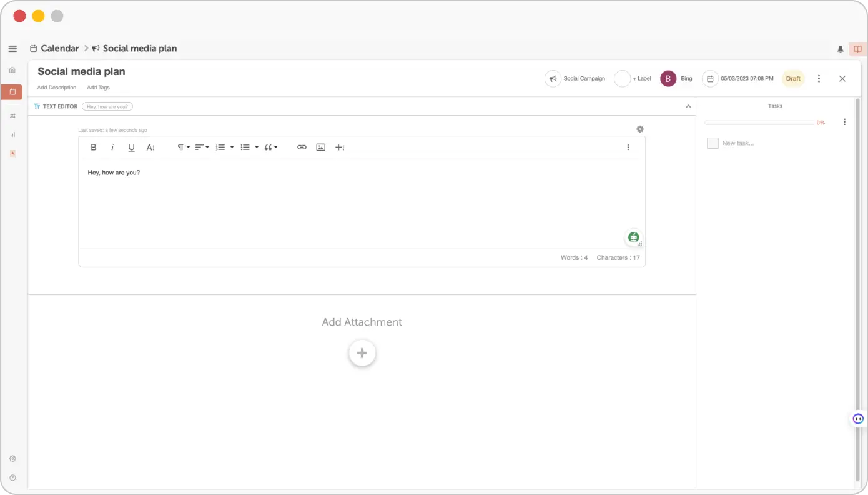Apply italic formatting to text

112,147
